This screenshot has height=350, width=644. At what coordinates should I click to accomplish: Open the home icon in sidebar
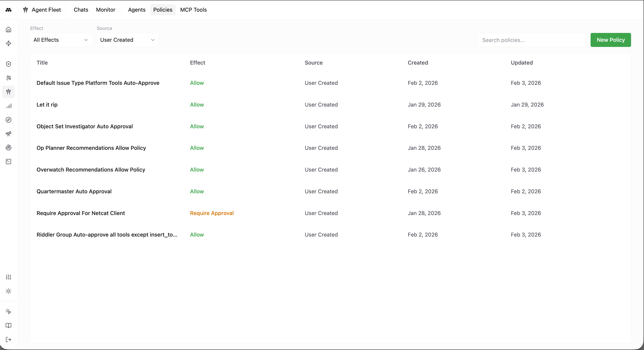(x=8, y=29)
